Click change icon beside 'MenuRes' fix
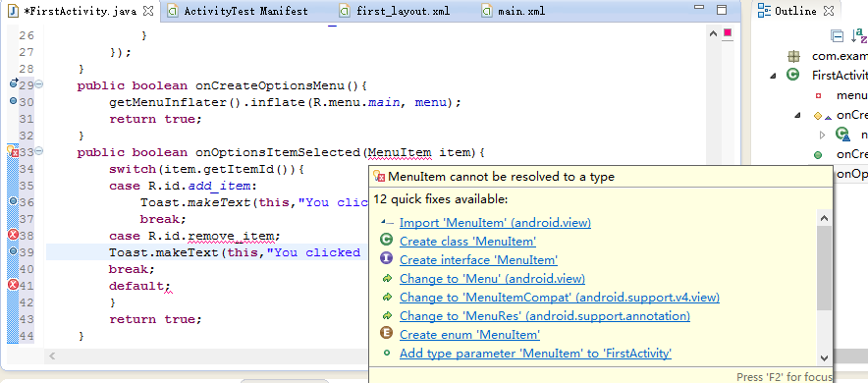Image resolution: width=868 pixels, height=383 pixels. pos(387,316)
